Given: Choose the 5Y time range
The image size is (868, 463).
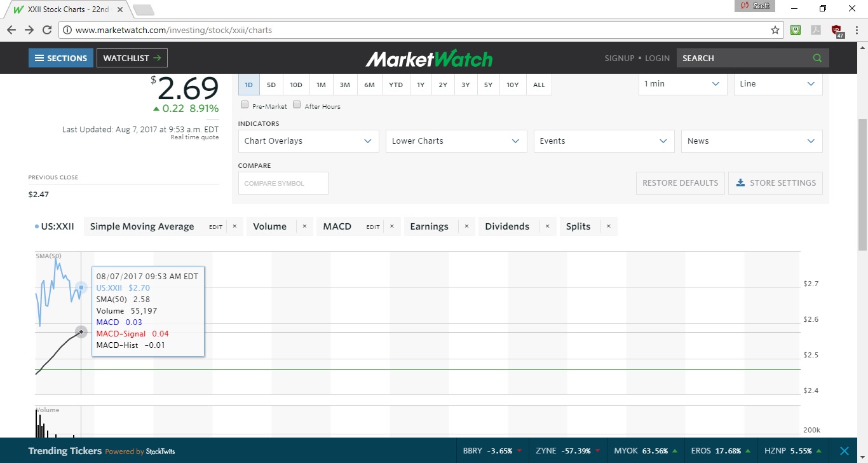Looking at the screenshot, I should point(488,85).
